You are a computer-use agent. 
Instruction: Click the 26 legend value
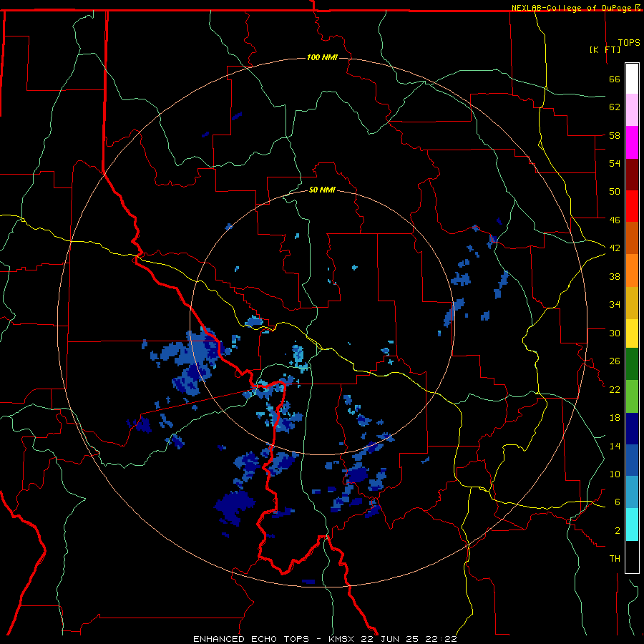tap(615, 361)
